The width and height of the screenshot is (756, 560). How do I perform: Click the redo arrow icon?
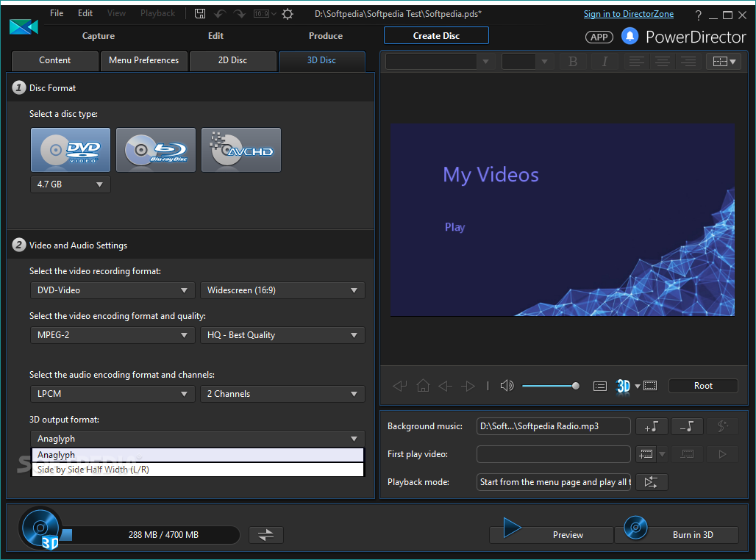(240, 14)
